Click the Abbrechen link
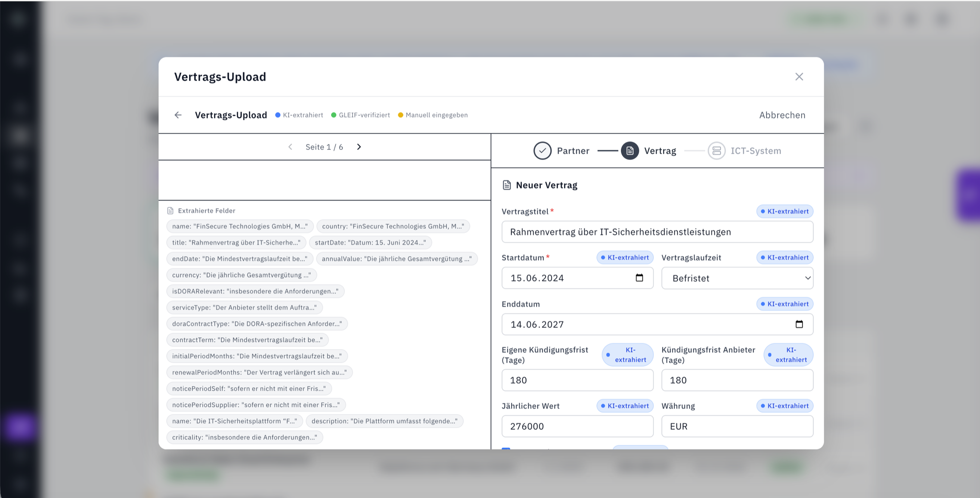The image size is (980, 498). [x=782, y=115]
